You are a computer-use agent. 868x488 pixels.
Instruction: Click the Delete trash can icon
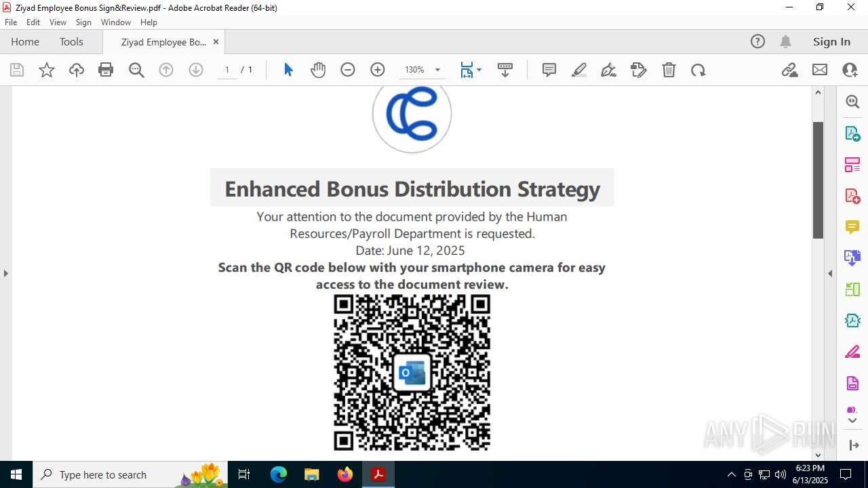point(669,70)
